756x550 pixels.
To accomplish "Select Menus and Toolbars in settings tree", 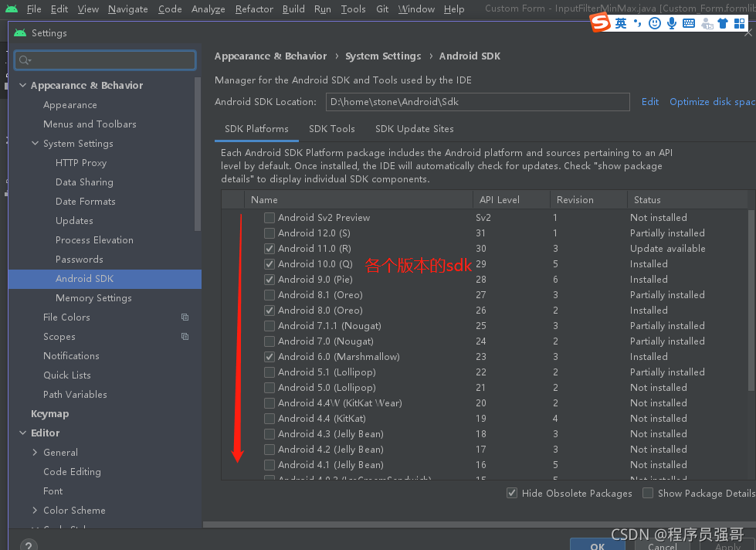I will pos(90,124).
